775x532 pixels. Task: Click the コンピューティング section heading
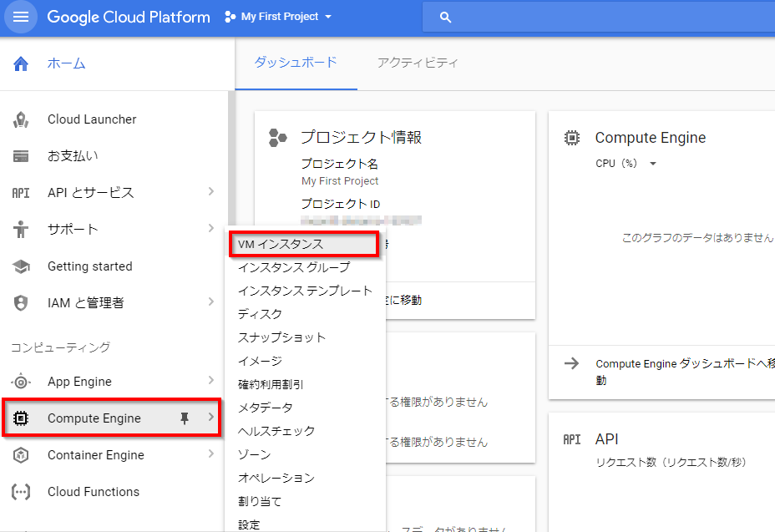[61, 347]
